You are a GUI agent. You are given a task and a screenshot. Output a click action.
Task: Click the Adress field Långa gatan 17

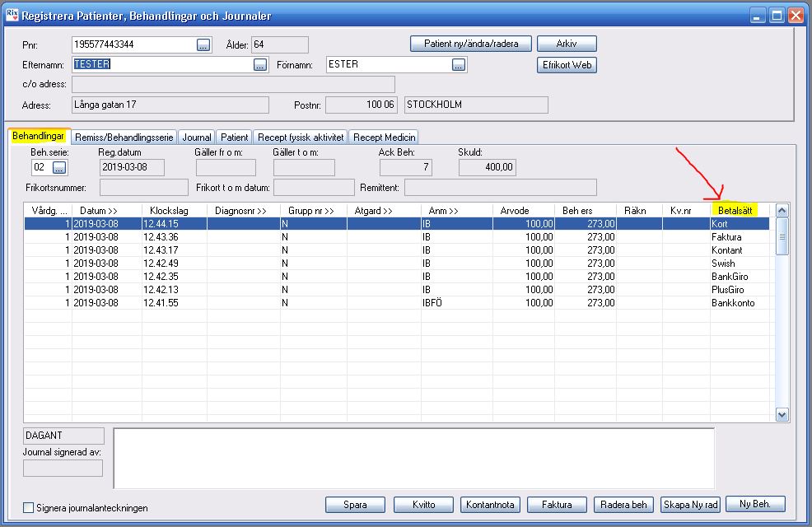tap(170, 105)
